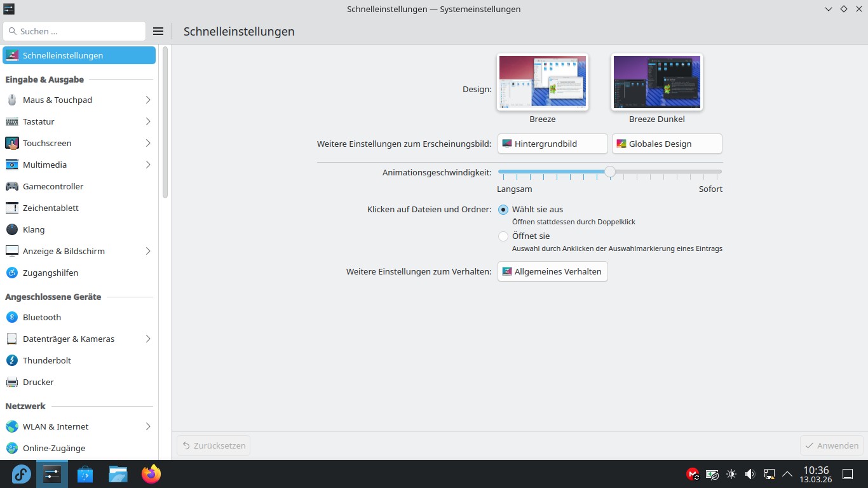The image size is (868, 488).
Task: Click the 'Netzwerk' section header
Action: pos(25,406)
